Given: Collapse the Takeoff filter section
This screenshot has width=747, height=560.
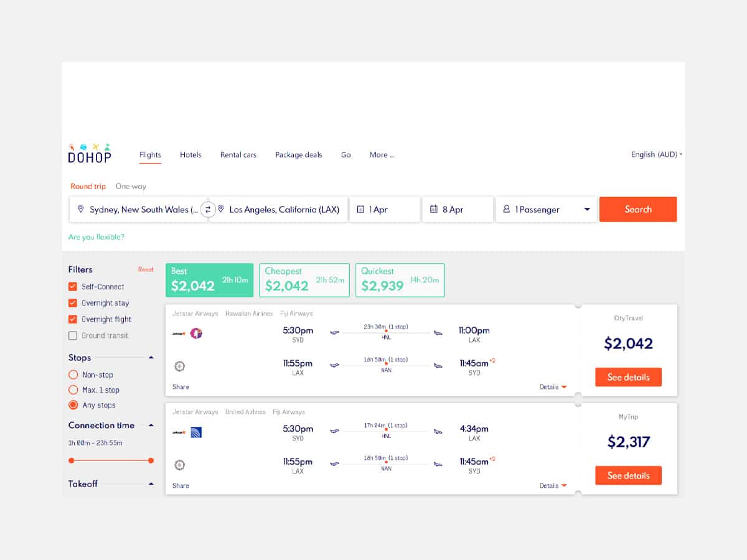Looking at the screenshot, I should (x=151, y=484).
